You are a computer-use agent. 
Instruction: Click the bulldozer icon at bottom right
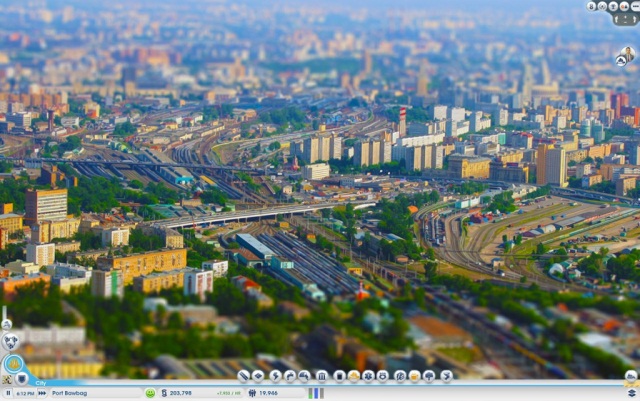pos(631,376)
